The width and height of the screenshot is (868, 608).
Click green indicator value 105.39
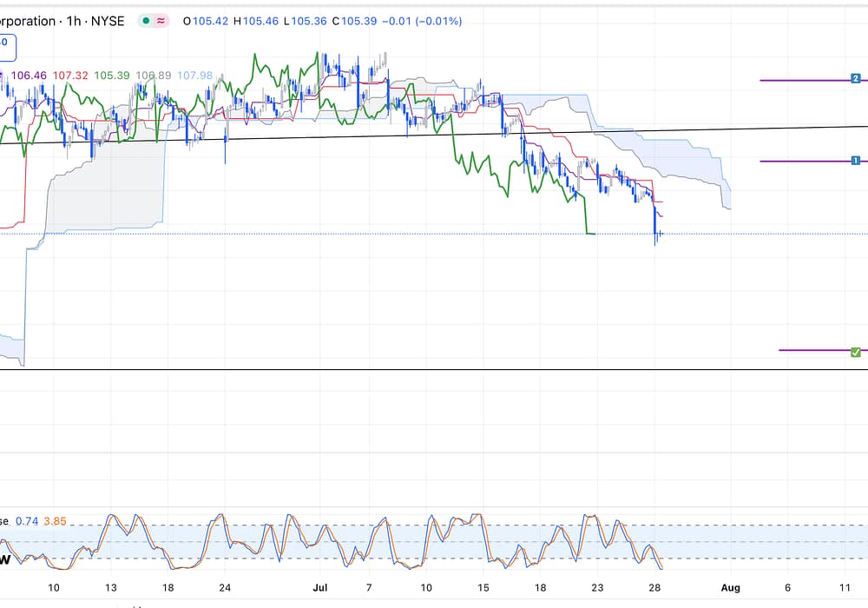coord(111,76)
